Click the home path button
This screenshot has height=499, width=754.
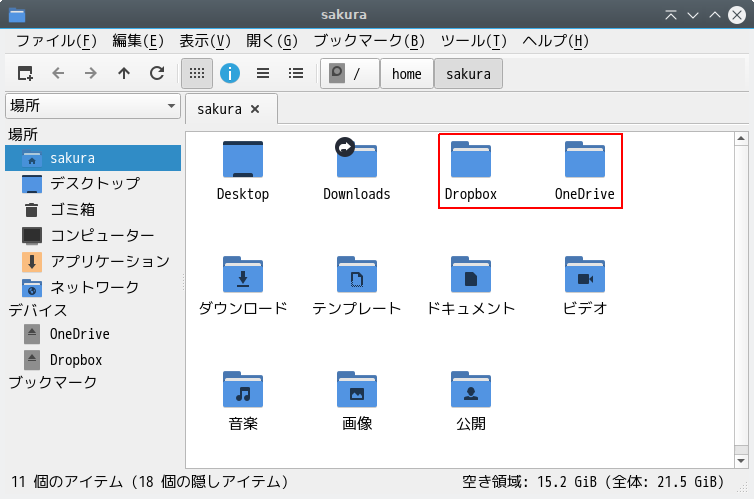coord(406,74)
